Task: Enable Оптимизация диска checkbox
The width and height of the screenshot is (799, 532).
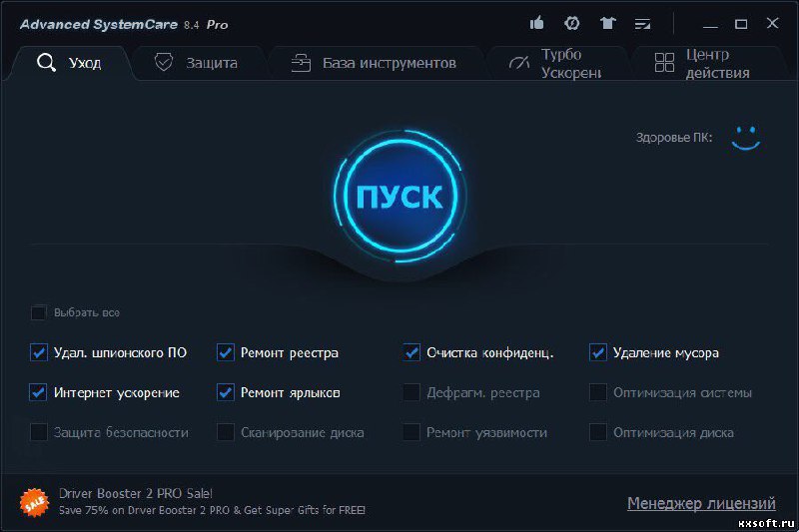Action: click(598, 432)
